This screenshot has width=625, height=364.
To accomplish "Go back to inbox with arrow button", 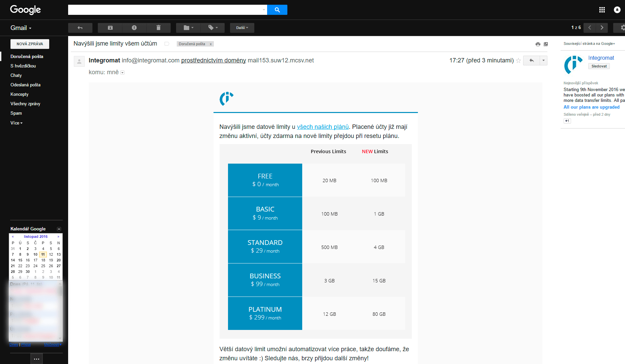I will (80, 28).
